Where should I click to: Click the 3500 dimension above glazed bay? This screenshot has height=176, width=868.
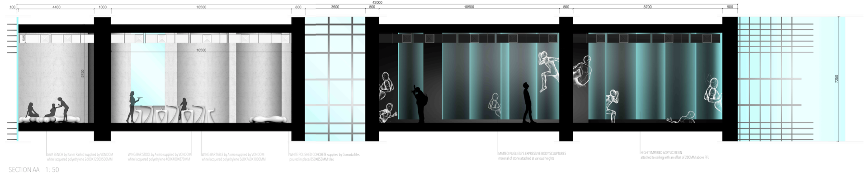point(335,7)
